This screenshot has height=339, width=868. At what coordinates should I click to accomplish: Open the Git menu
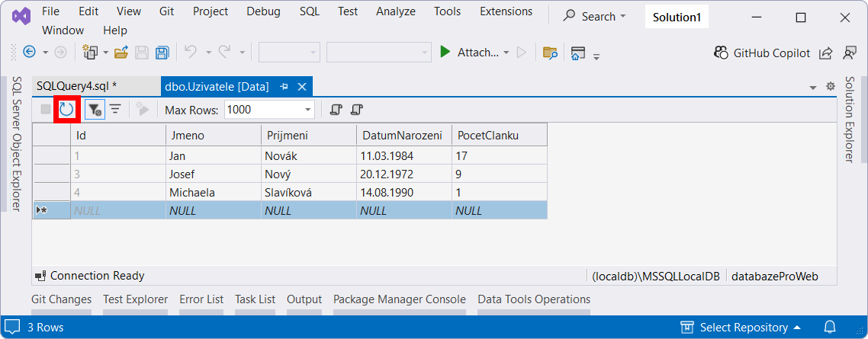[166, 11]
